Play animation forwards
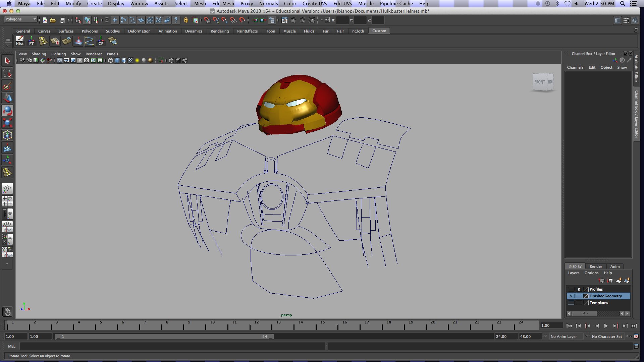The image size is (644, 362). point(606,326)
